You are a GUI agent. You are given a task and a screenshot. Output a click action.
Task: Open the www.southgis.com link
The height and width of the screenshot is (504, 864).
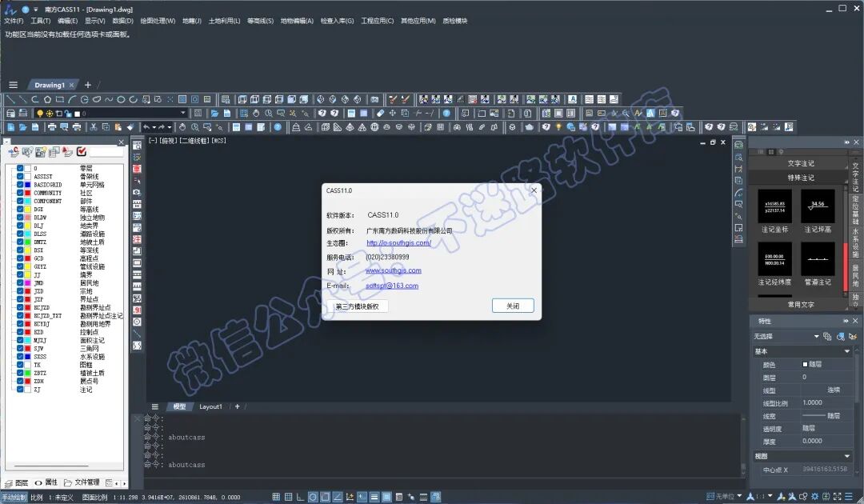point(394,270)
